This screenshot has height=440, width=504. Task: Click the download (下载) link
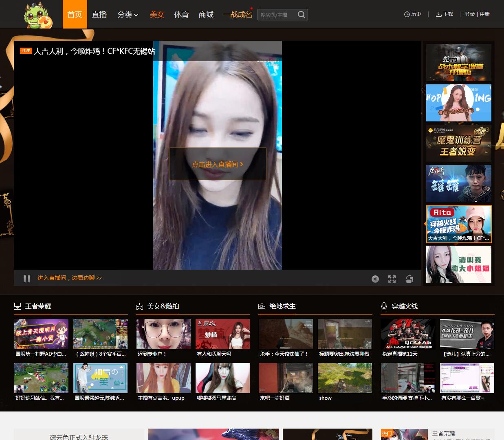(444, 14)
